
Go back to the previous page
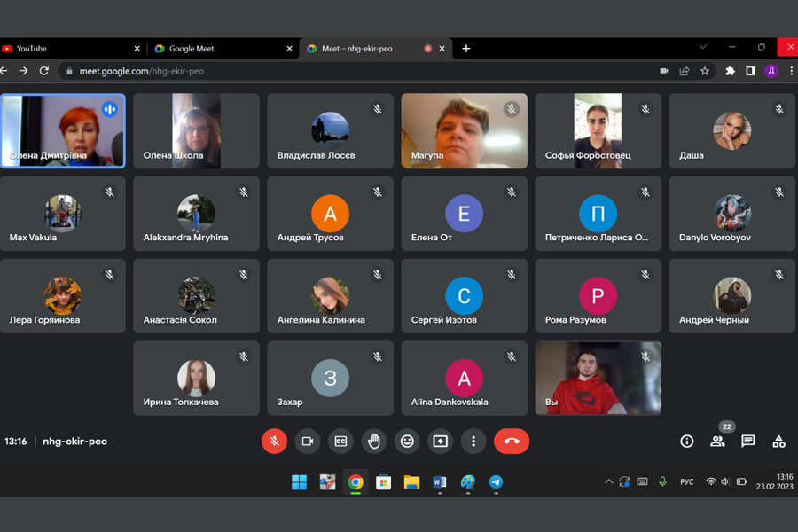pos(4,71)
